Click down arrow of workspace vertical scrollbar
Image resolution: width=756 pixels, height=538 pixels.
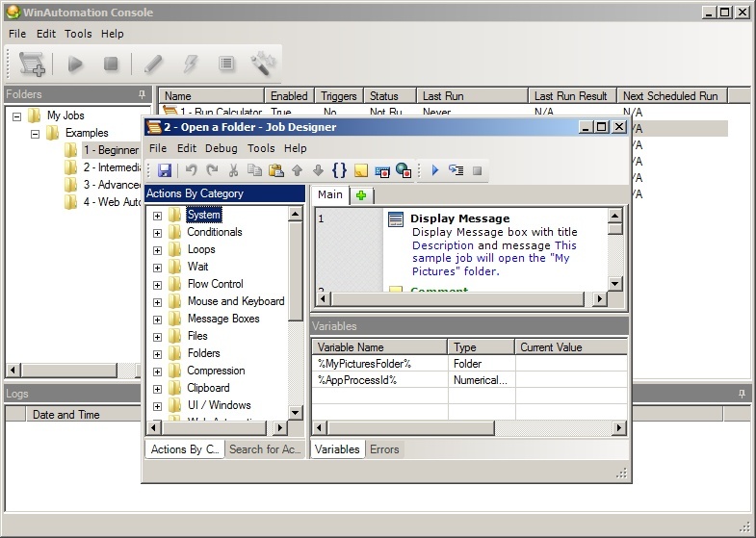click(x=614, y=284)
